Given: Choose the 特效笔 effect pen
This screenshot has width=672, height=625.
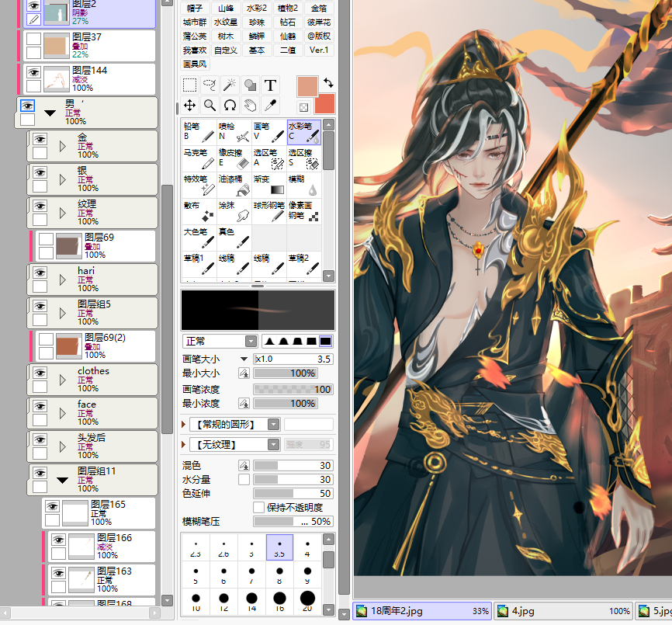Looking at the screenshot, I should (x=199, y=185).
